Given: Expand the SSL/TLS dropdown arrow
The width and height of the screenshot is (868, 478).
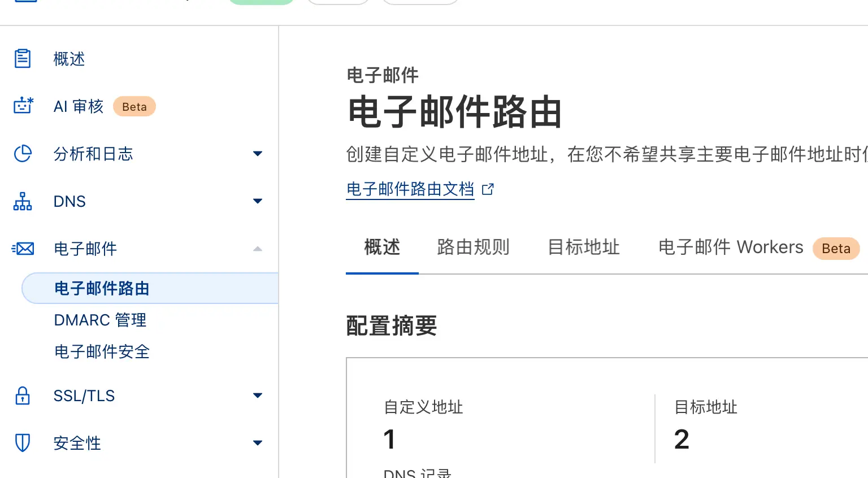Looking at the screenshot, I should tap(258, 396).
